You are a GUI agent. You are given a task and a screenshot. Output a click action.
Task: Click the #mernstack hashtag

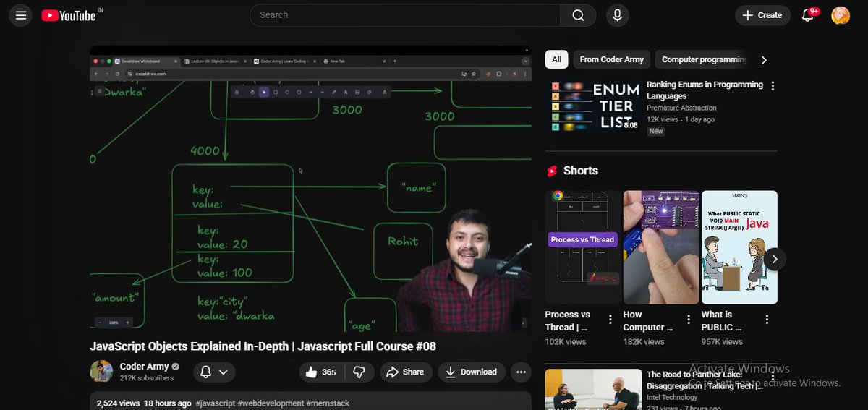(328, 403)
